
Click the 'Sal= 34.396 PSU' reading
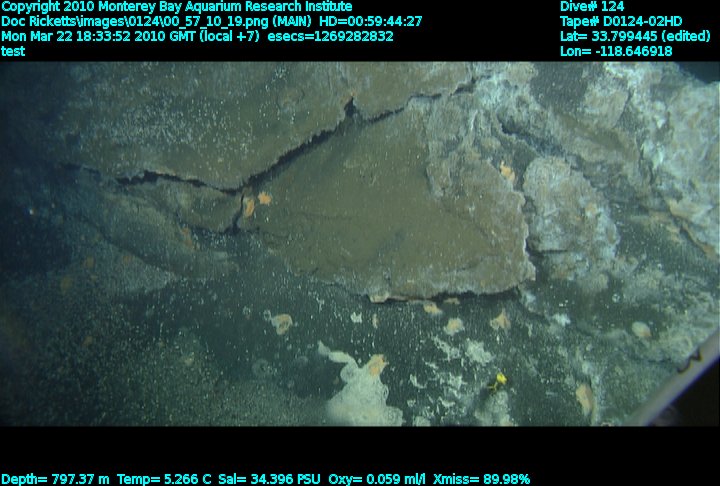click(x=269, y=479)
